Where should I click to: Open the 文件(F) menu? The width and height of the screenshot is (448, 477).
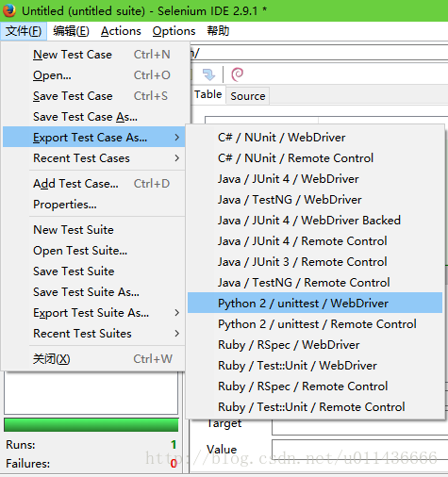(x=24, y=31)
